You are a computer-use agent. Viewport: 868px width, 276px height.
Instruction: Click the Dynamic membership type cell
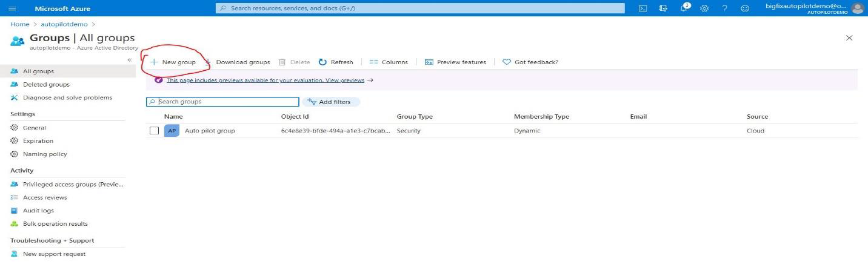(527, 131)
